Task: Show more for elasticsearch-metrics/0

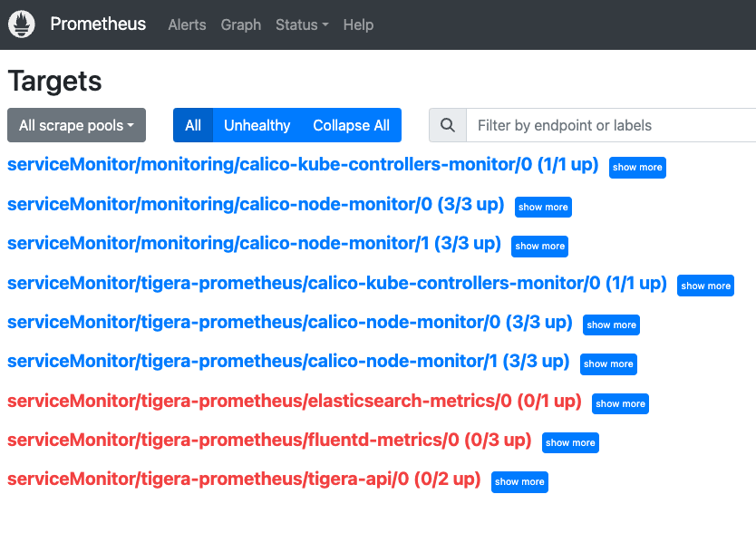Action: 620,403
